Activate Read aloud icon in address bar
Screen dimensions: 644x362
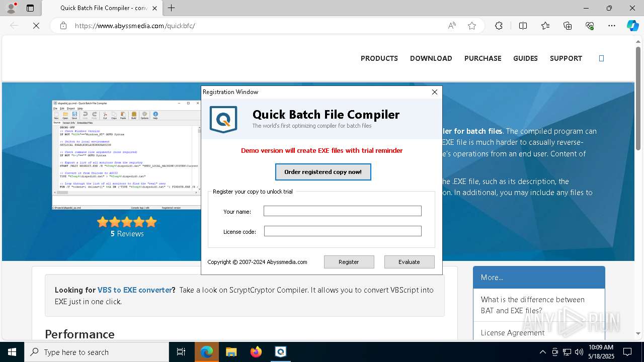[x=452, y=26]
